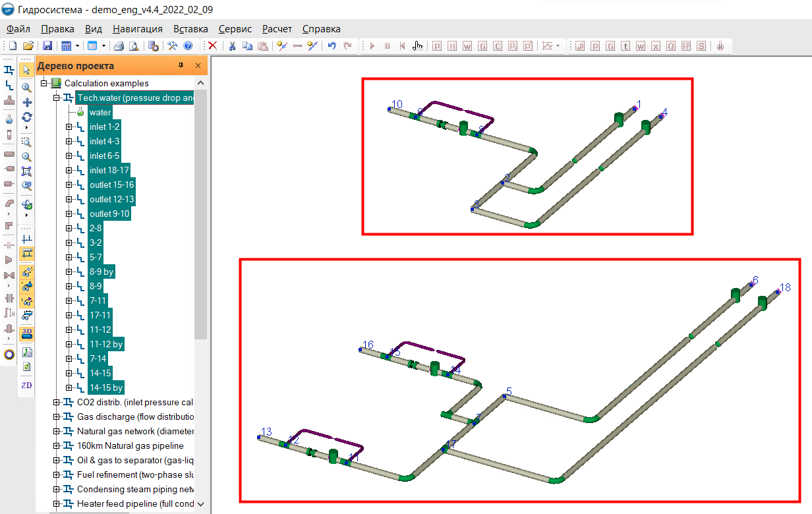Expand the 160km Natural gas pipeline node
Screen dimensions: 812x514
pyautogui.click(x=57, y=445)
